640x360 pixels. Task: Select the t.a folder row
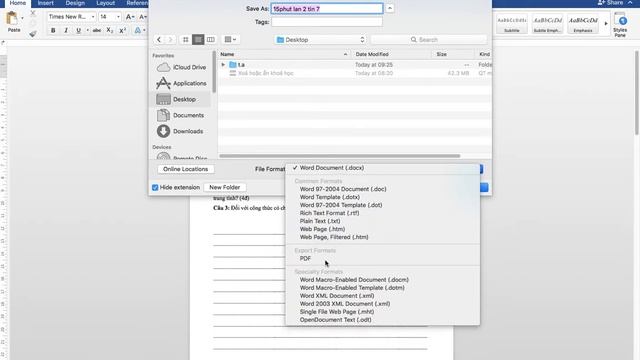[x=354, y=64]
